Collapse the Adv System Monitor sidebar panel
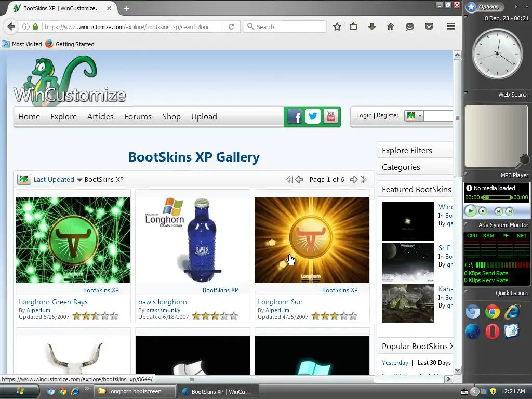Image resolution: width=532 pixels, height=399 pixels. coord(466,224)
